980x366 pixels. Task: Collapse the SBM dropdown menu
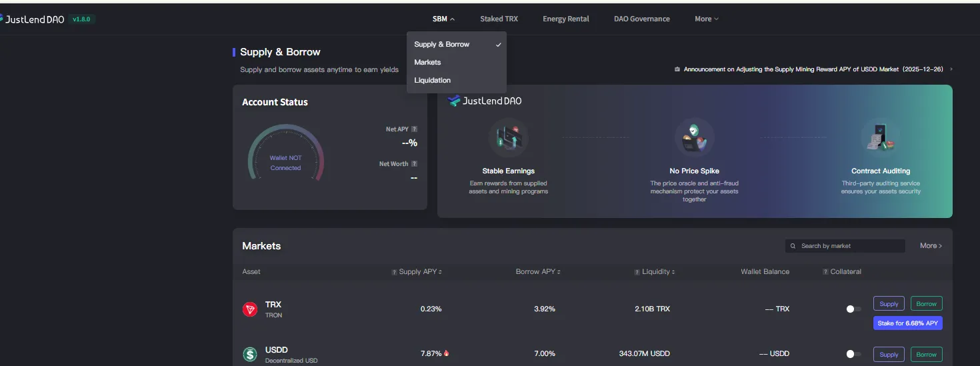[443, 19]
